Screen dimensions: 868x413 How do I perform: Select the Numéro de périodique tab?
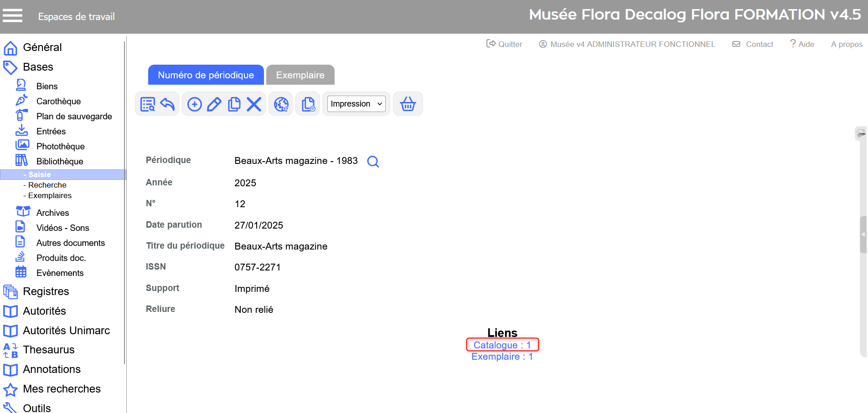(x=206, y=75)
